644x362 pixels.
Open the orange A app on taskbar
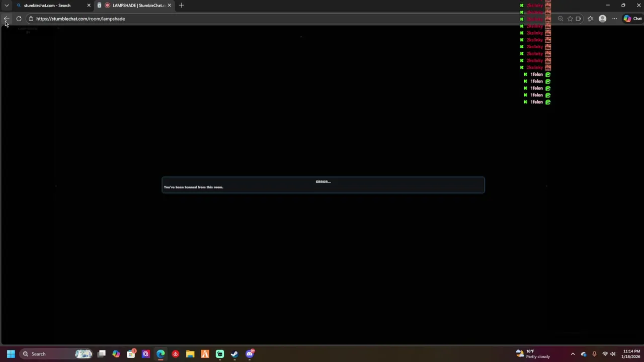click(205, 354)
